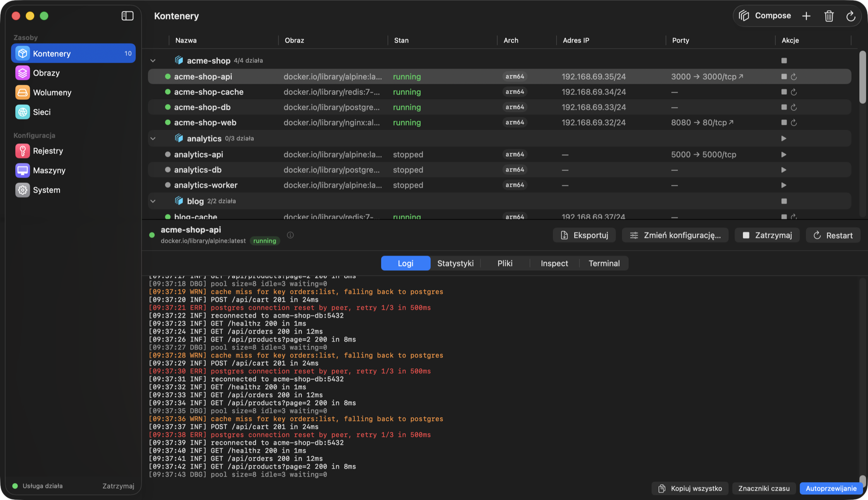
Task: Click the Obraz column header
Action: 333,40
